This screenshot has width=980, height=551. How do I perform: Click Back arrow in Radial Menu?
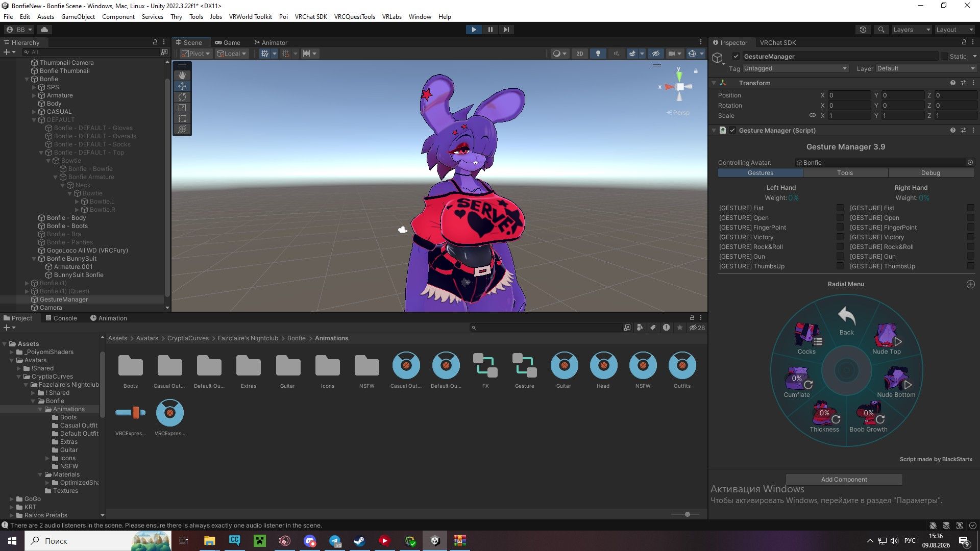[x=846, y=320]
